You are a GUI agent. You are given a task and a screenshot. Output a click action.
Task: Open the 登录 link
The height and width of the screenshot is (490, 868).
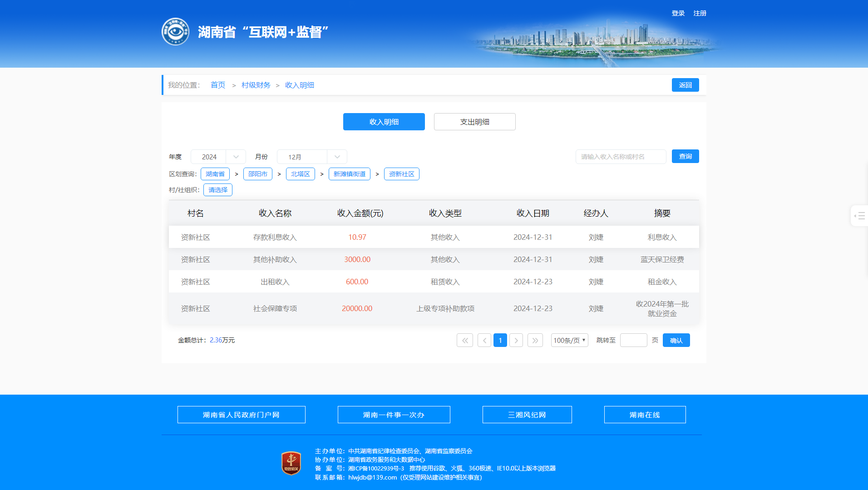pyautogui.click(x=678, y=13)
